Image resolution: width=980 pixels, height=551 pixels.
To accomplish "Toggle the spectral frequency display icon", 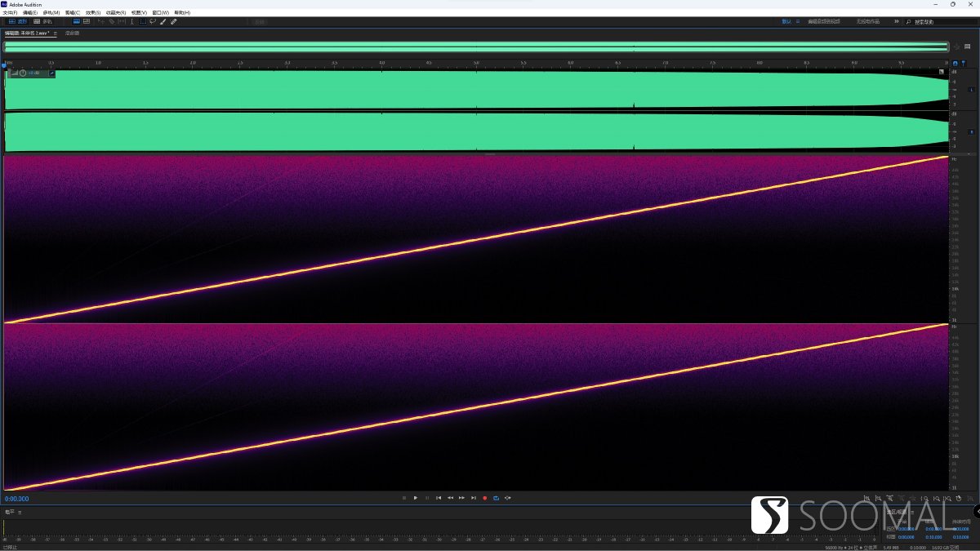I will click(x=76, y=21).
